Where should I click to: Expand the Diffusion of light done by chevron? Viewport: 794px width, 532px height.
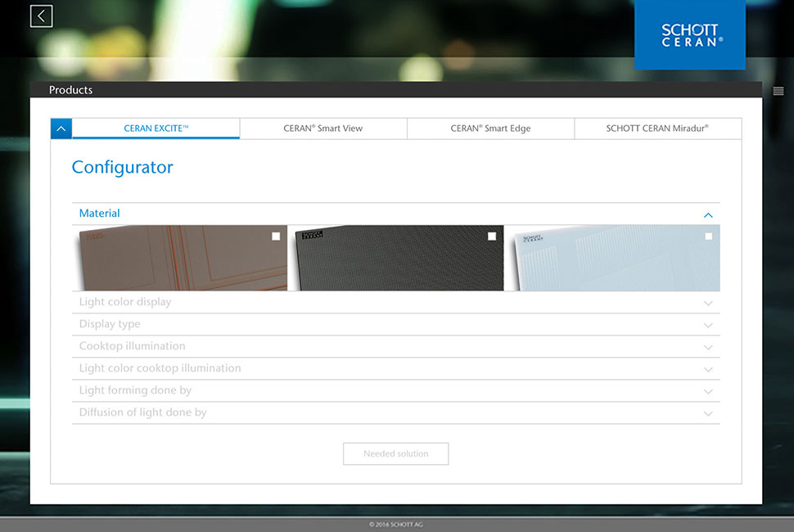(708, 414)
